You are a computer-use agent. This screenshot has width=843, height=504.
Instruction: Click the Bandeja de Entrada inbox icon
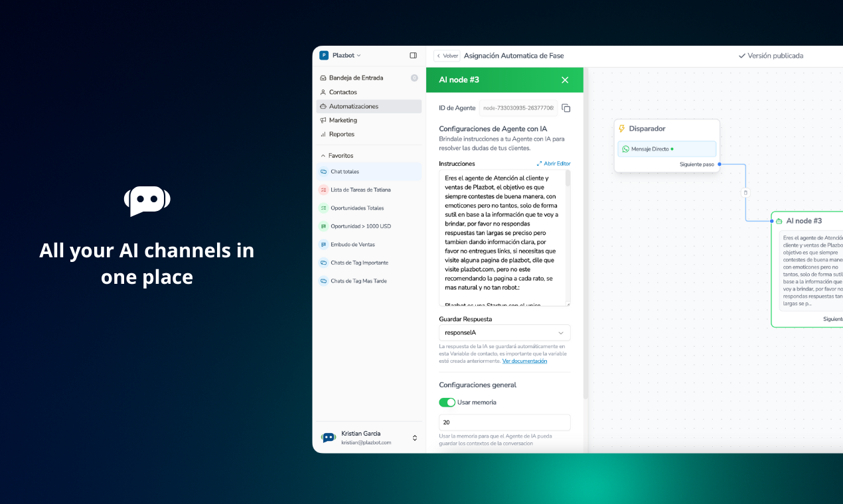[x=323, y=78]
